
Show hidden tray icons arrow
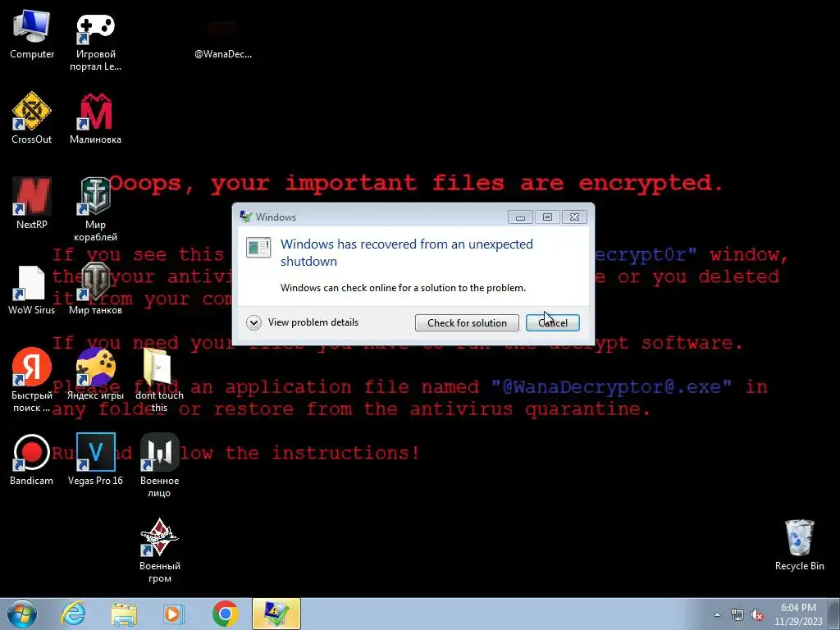(717, 614)
